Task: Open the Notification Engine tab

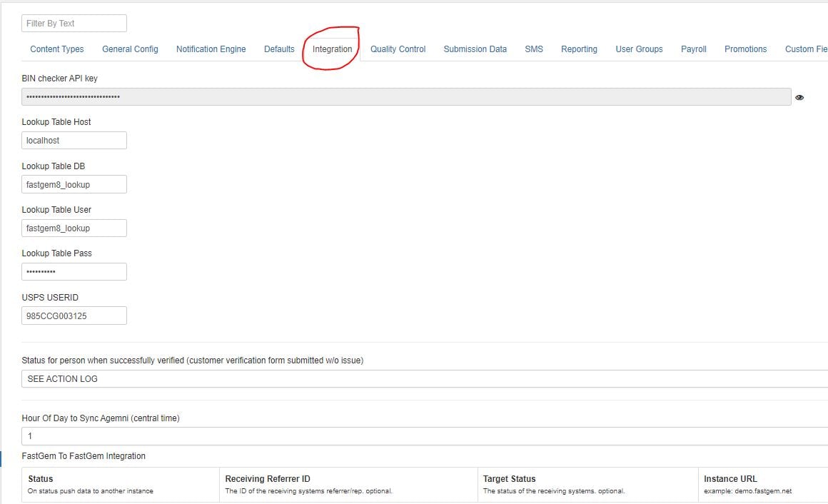Action: (211, 49)
